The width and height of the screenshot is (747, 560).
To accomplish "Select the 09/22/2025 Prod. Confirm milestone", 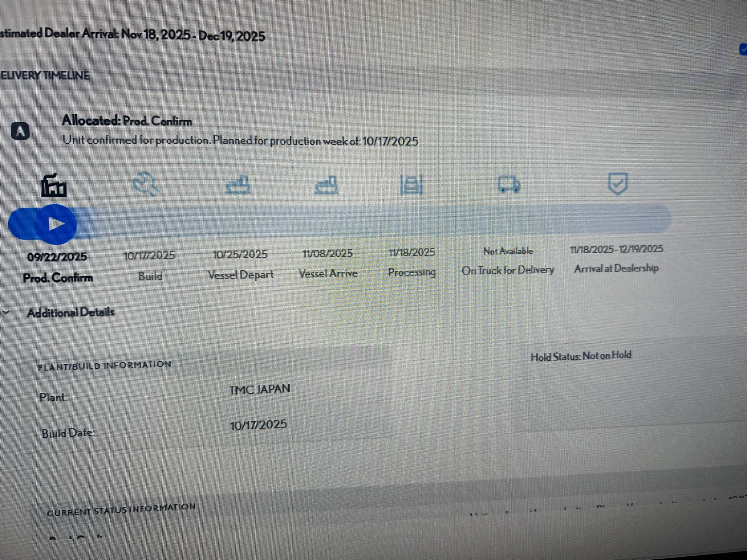I will tap(57, 257).
